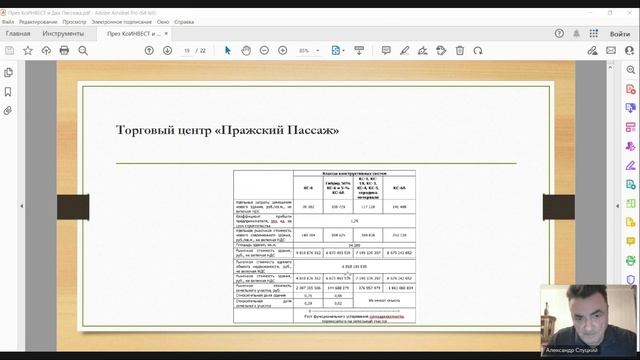The width and height of the screenshot is (640, 360).
Task: Zoom out with the minus icon
Action: coord(264,51)
